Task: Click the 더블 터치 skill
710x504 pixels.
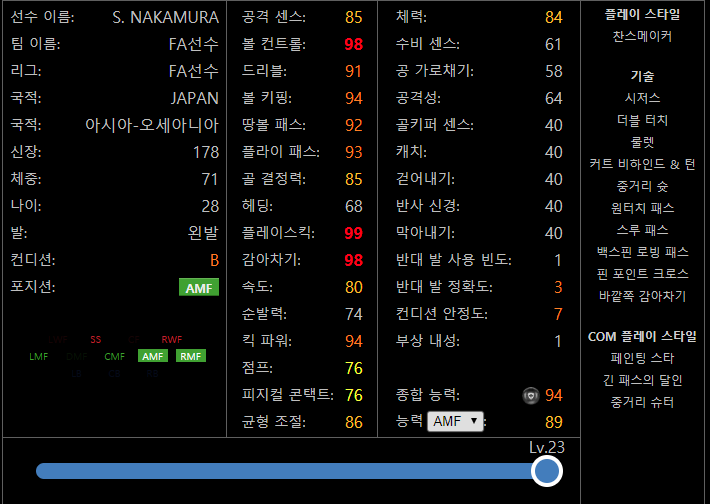Action: 642,120
